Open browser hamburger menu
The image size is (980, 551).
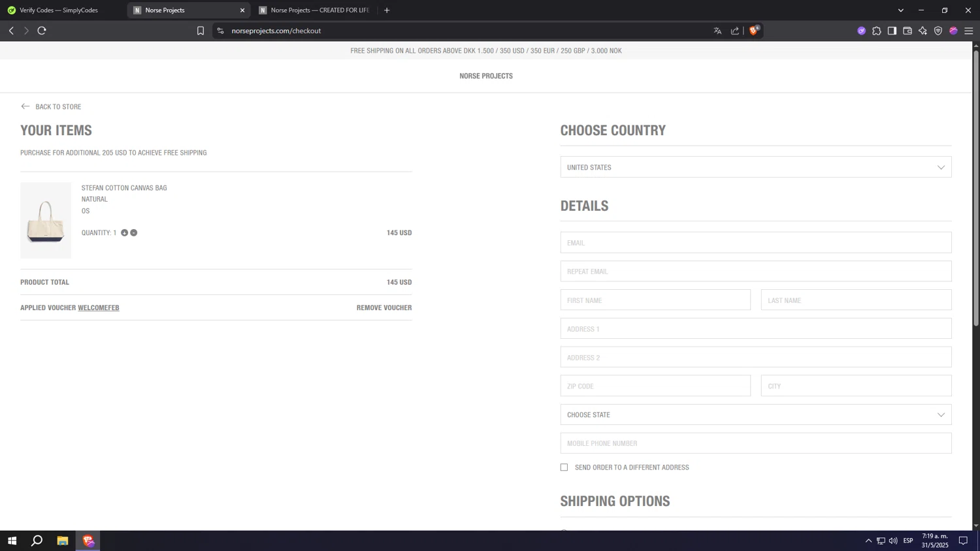tap(969, 31)
